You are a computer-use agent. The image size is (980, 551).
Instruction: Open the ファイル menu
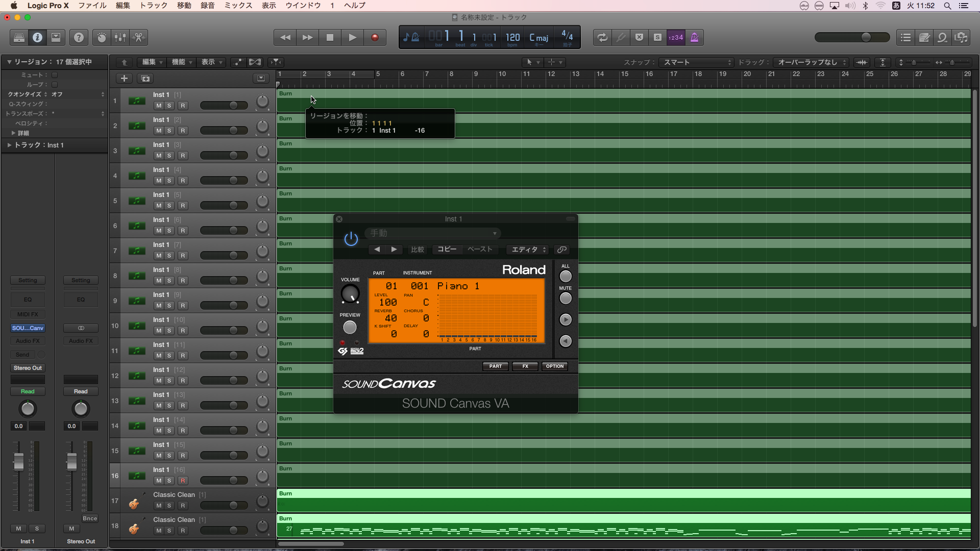(x=92, y=6)
